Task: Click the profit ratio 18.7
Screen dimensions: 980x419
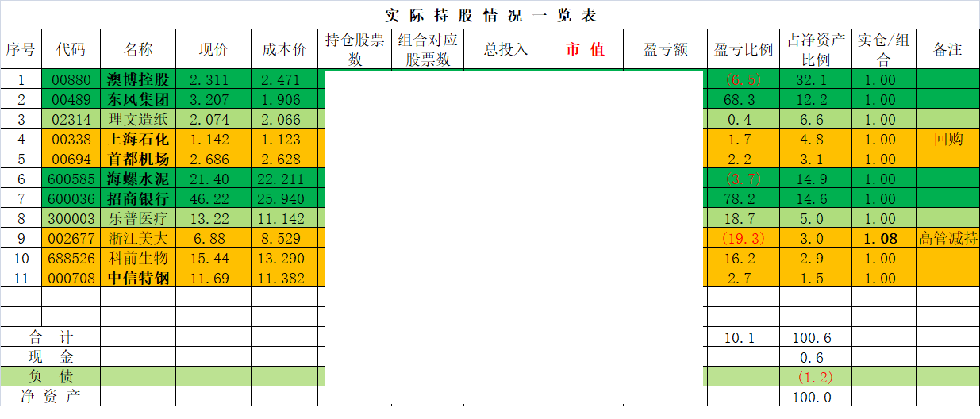Action: tap(744, 219)
